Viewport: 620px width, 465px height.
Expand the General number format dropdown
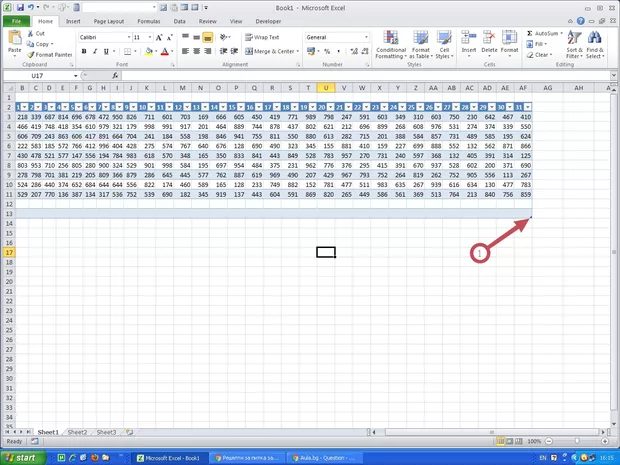[366, 37]
